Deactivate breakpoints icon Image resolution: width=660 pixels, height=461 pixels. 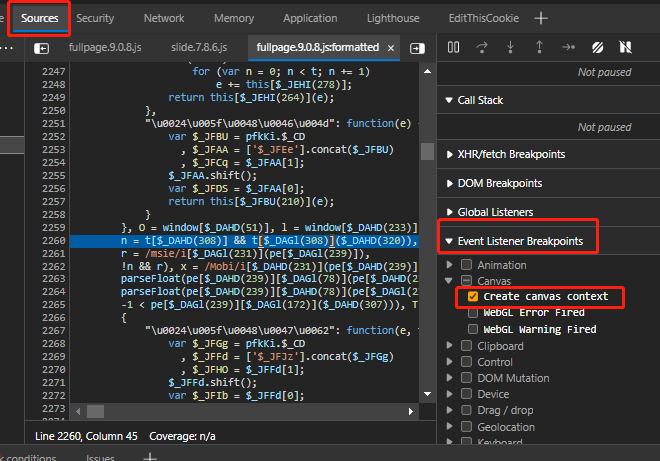coord(597,48)
